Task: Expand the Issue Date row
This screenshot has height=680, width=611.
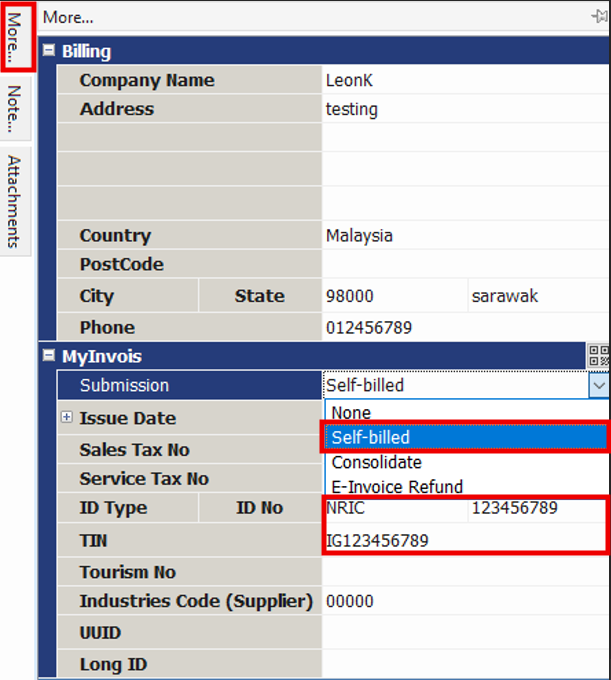Action: 67,418
